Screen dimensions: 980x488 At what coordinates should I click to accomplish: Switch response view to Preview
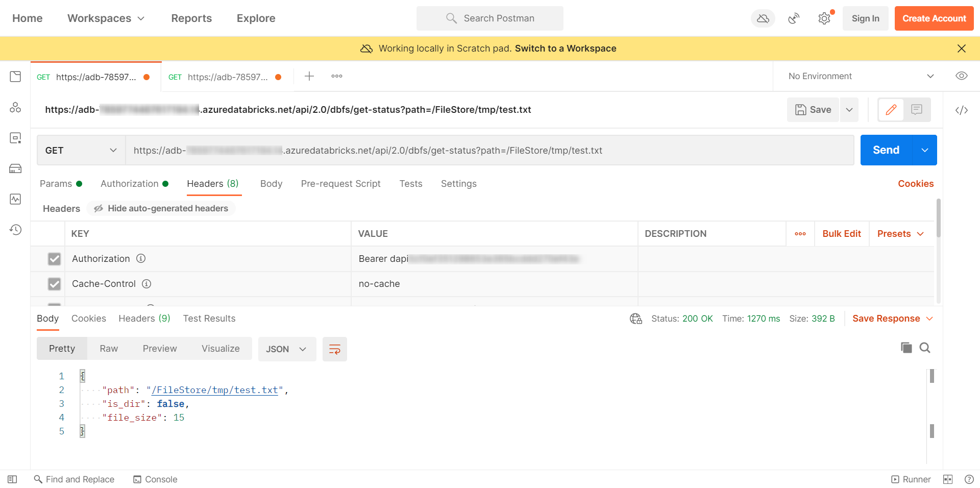[x=160, y=349]
